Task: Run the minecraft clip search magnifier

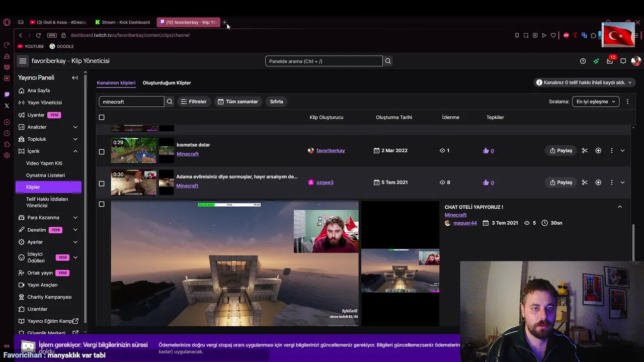Action: (170, 102)
